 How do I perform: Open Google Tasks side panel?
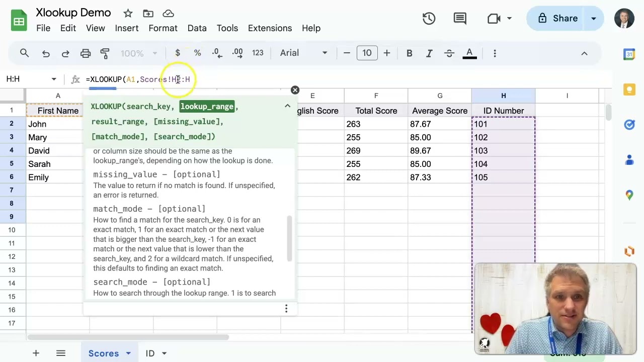[x=629, y=125]
